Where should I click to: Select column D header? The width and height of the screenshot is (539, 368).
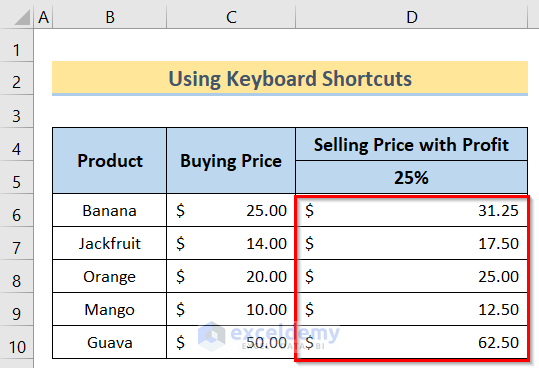[411, 17]
